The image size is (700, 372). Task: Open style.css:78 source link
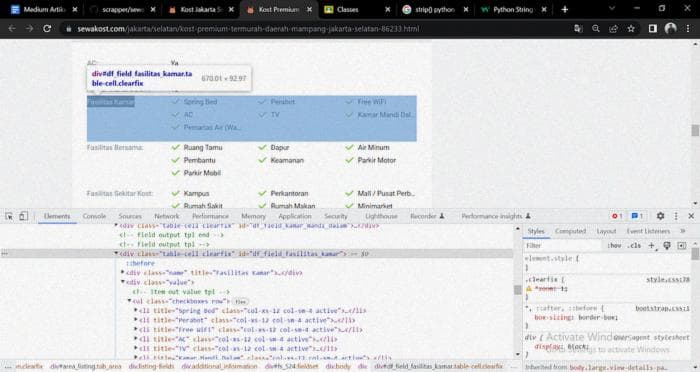(x=667, y=280)
